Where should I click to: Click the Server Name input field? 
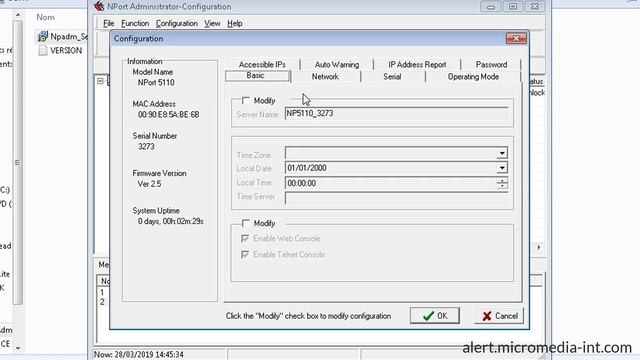pos(396,113)
